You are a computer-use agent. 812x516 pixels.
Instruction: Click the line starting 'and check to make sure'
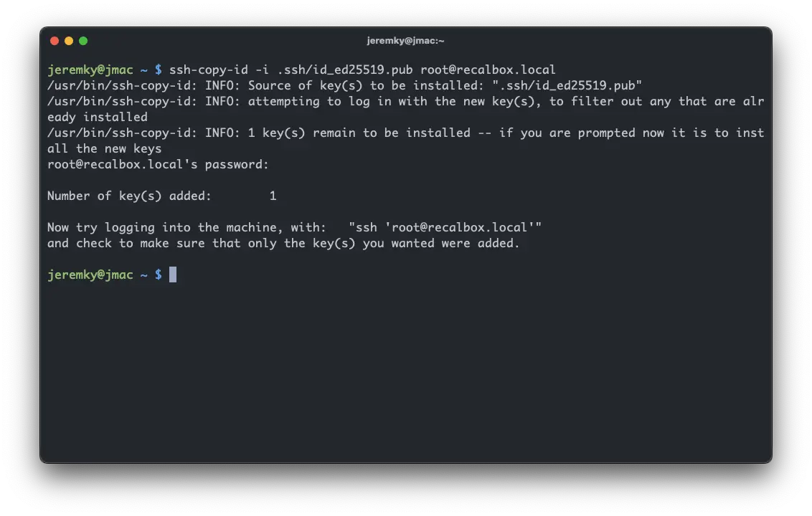[x=283, y=243]
